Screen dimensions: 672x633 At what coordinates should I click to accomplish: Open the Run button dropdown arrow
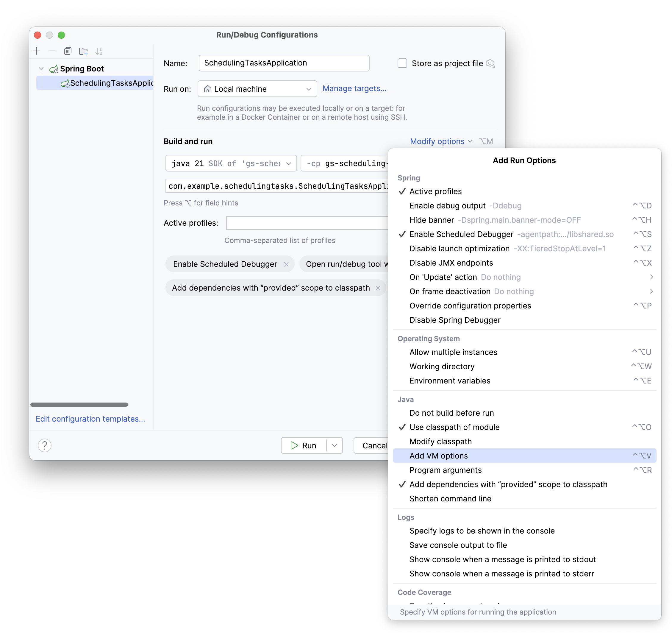334,445
